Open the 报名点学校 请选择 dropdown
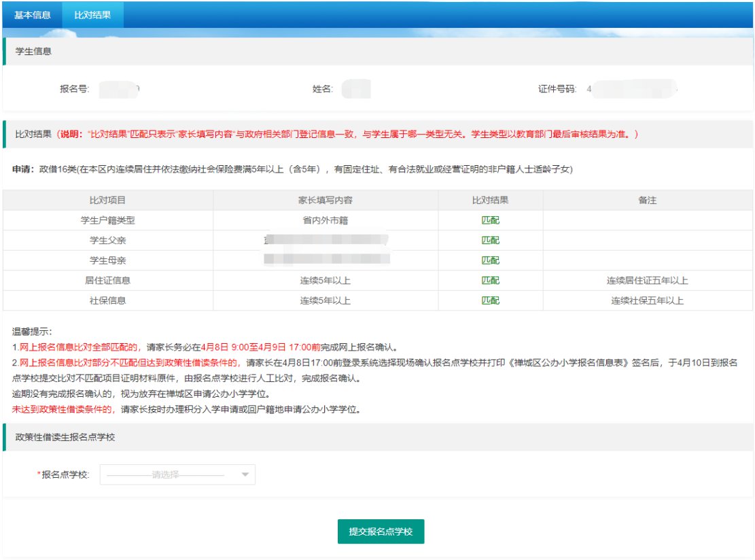This screenshot has width=755, height=560. pos(170,474)
